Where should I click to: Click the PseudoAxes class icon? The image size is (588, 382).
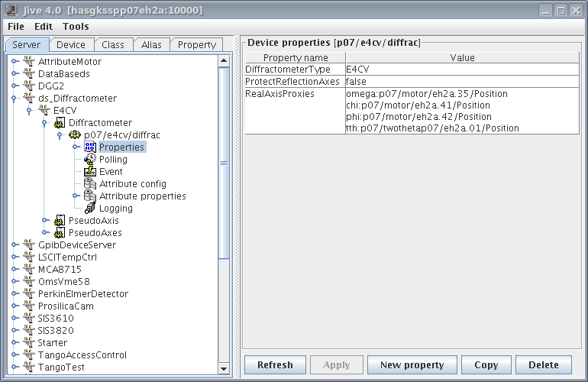point(60,233)
